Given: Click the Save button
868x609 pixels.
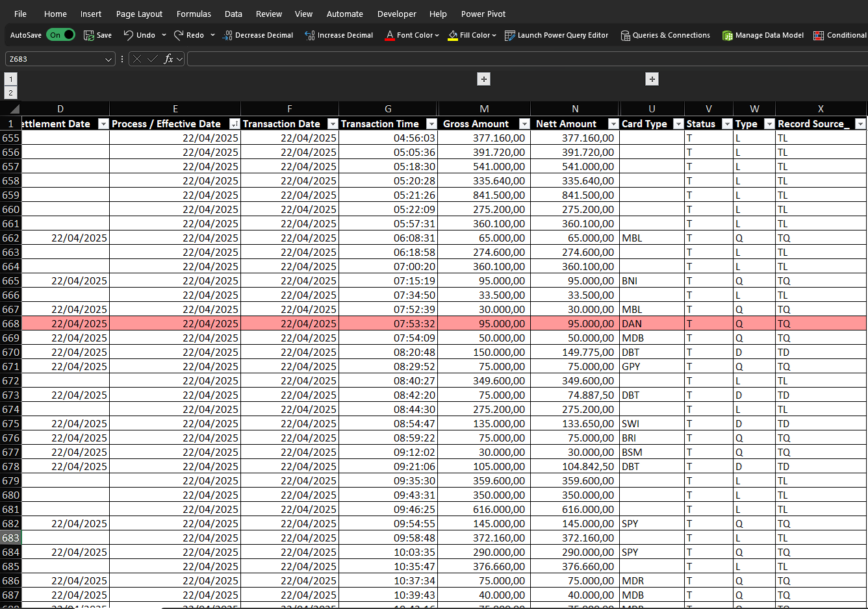Looking at the screenshot, I should click(x=97, y=35).
